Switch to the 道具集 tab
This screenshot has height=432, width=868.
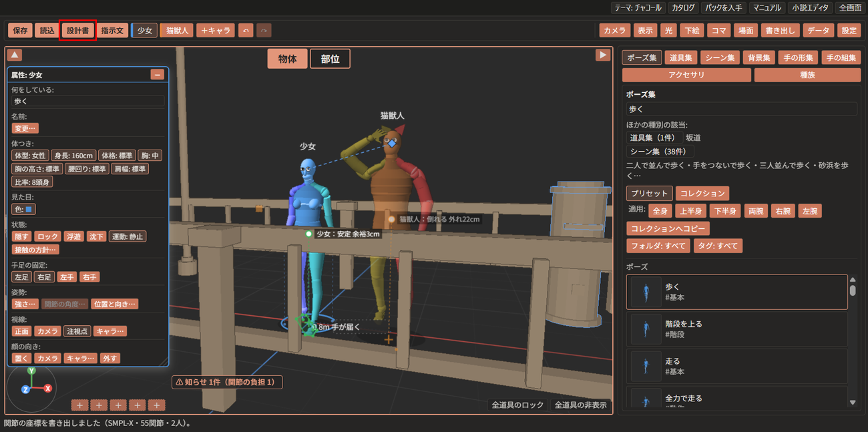pyautogui.click(x=681, y=57)
